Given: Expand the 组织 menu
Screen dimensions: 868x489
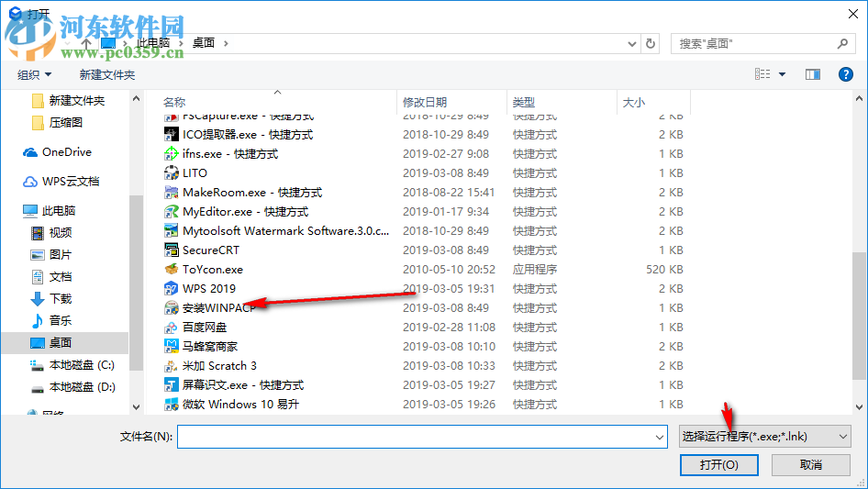Looking at the screenshot, I should [34, 74].
